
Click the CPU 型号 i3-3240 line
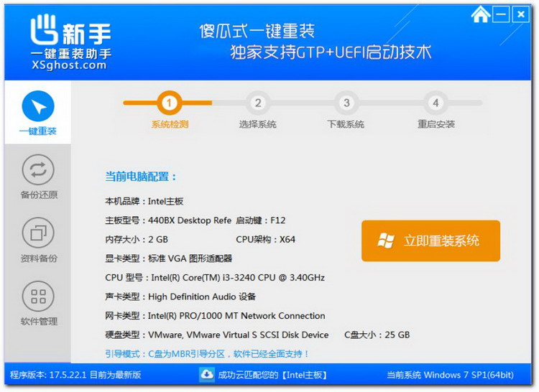point(215,277)
